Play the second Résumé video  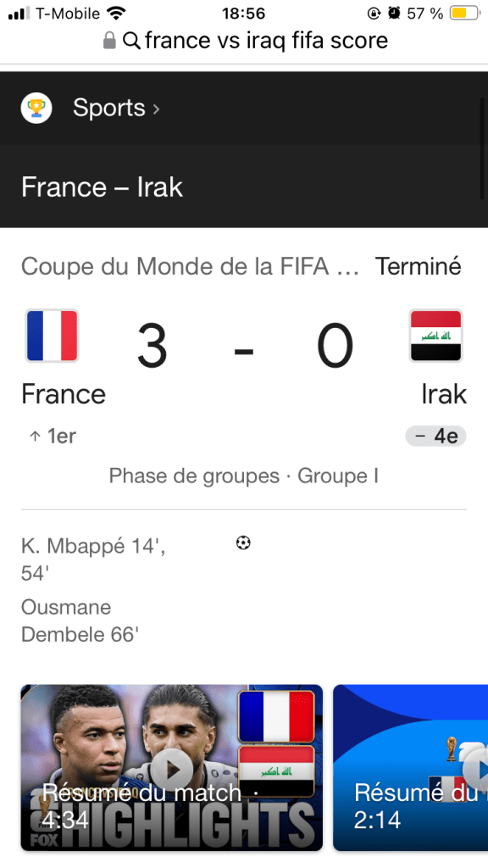411,767
